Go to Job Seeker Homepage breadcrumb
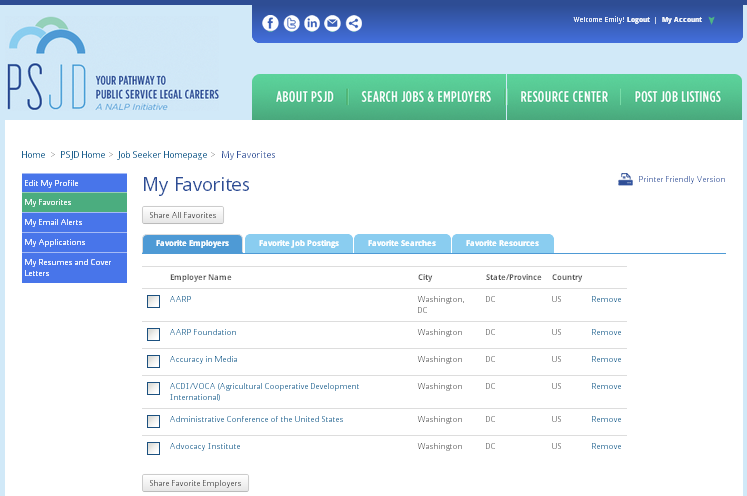The width and height of the screenshot is (747, 496). click(x=162, y=155)
